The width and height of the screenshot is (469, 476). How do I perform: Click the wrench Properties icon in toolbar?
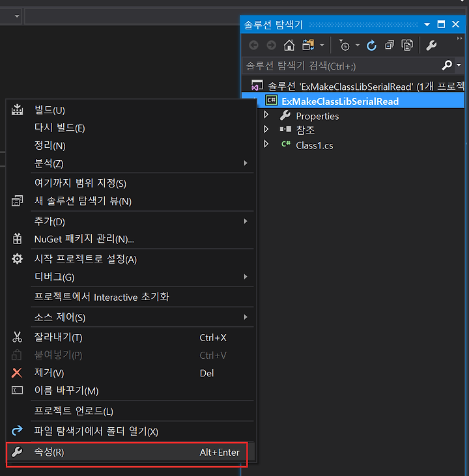pos(431,45)
